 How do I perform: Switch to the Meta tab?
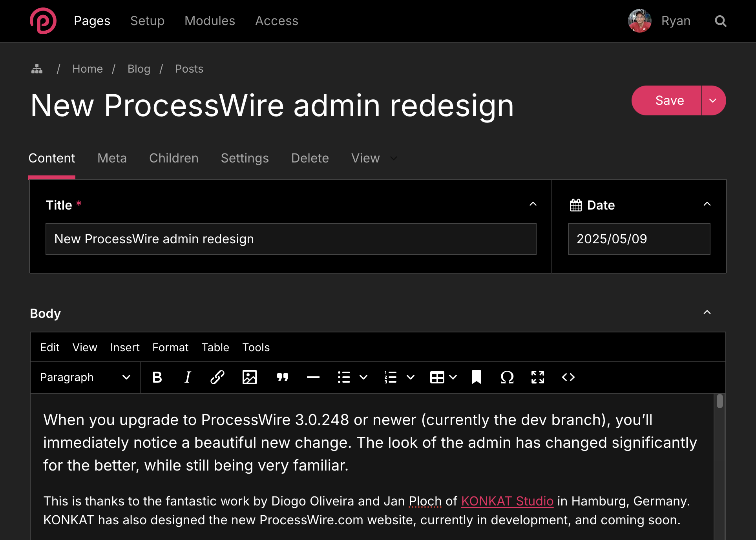112,158
